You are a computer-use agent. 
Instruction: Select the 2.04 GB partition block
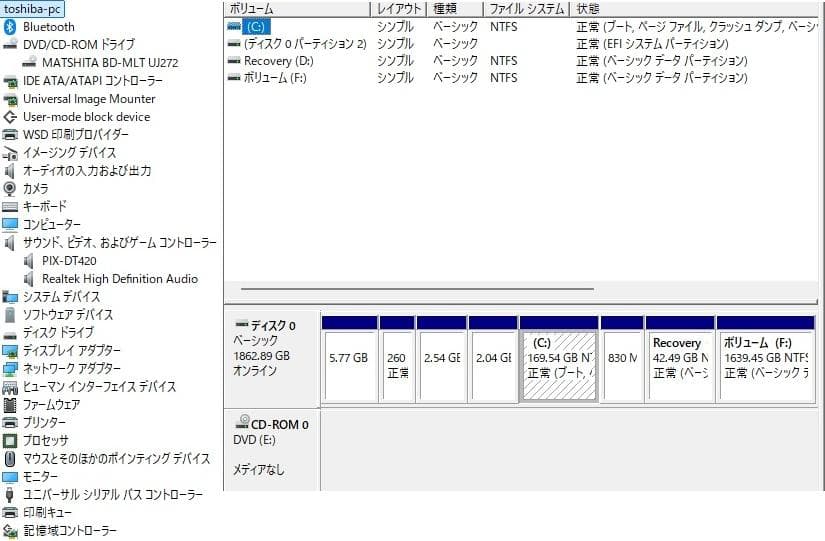tap(493, 359)
